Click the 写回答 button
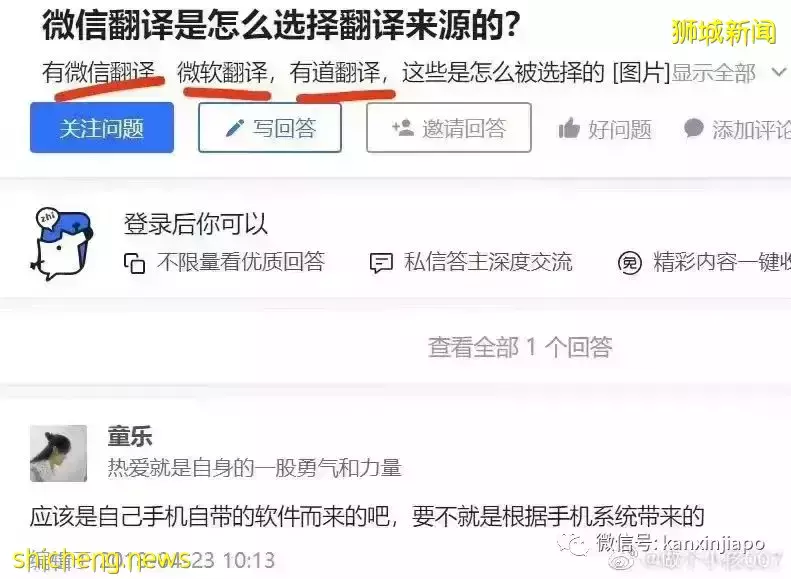 pyautogui.click(x=270, y=128)
